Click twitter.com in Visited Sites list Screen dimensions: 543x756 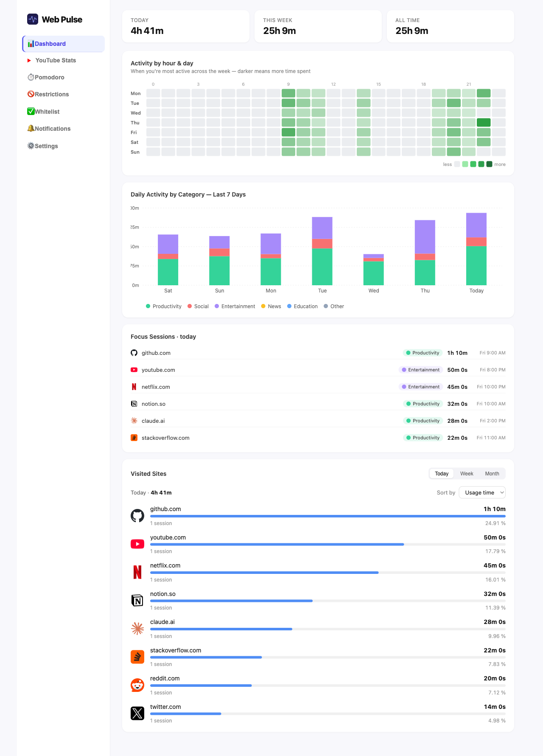coord(165,707)
